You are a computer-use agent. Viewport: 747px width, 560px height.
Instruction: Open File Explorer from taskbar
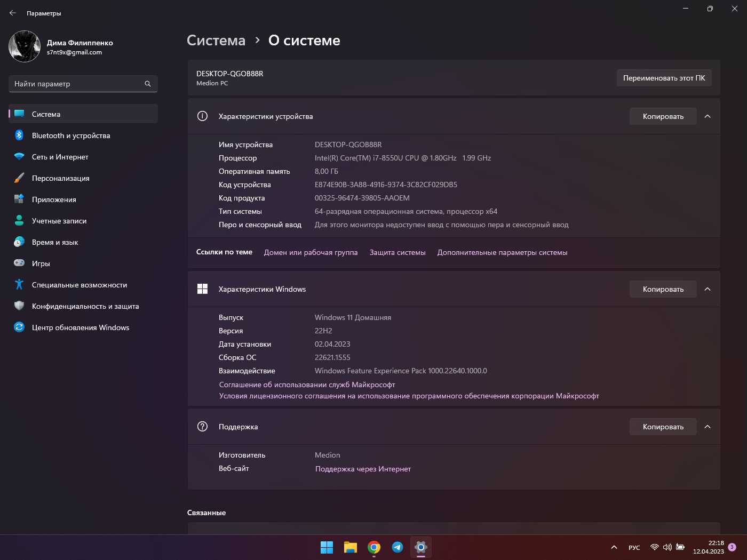(350, 547)
